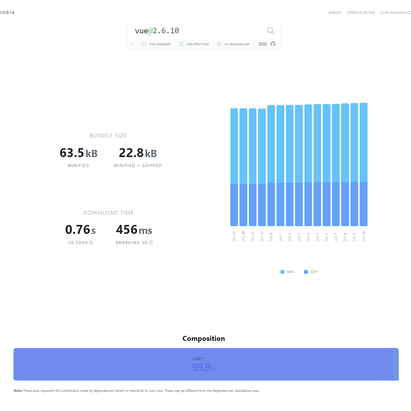Open the Scan package.json header link
411x411 pixels.
[396, 13]
